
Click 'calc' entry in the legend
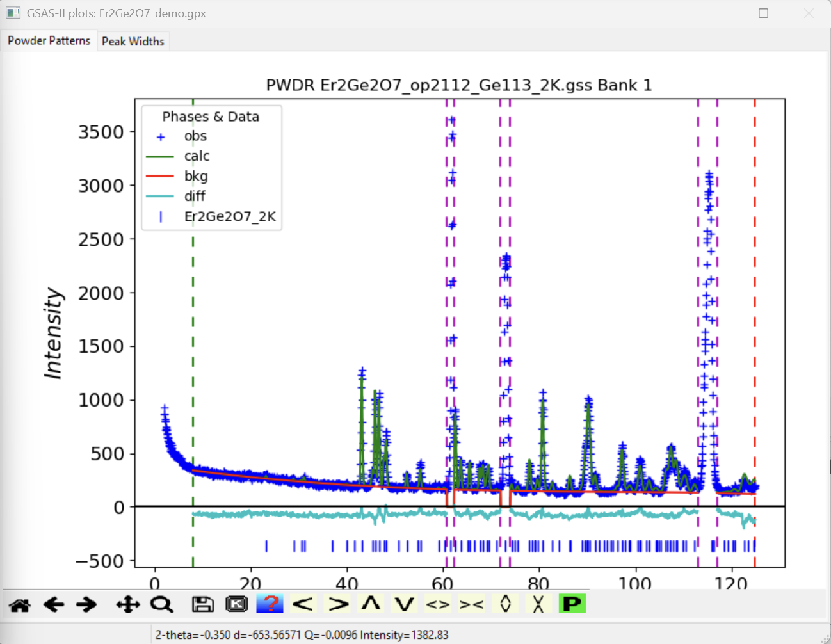[x=197, y=156]
